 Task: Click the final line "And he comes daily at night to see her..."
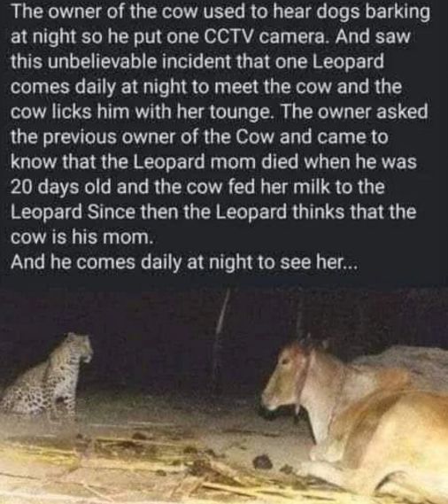coord(184,262)
